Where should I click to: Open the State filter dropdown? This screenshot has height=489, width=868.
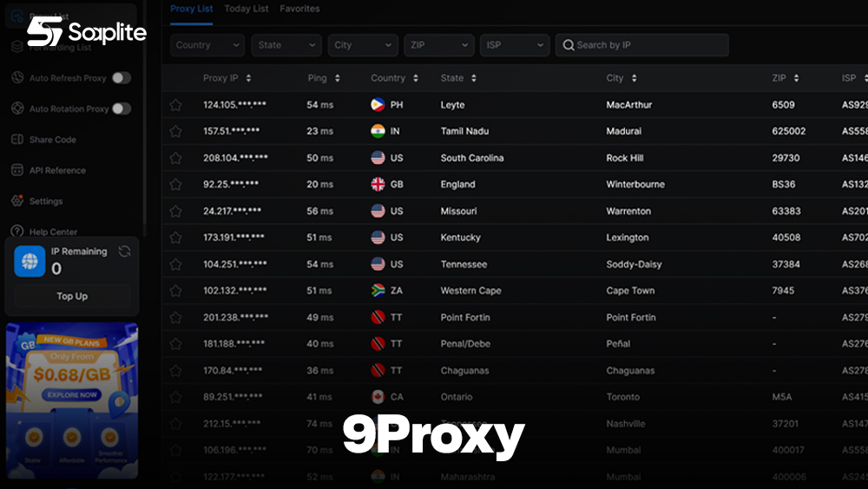tap(286, 45)
